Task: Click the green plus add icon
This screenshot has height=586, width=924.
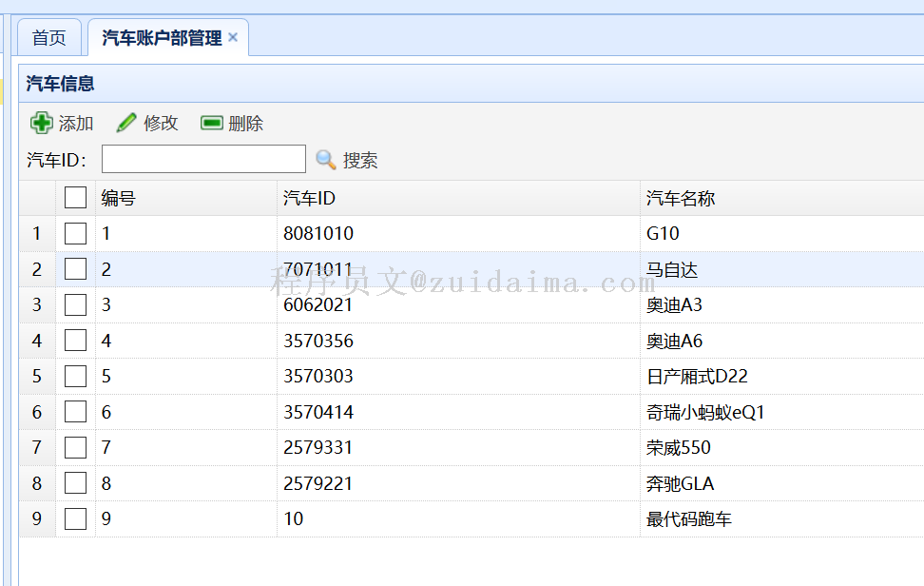Action: point(41,124)
